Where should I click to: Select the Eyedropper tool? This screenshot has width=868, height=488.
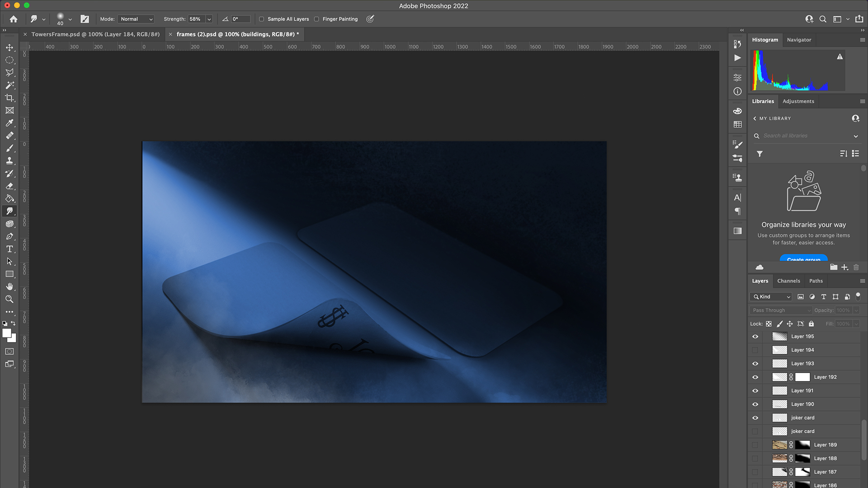tap(9, 123)
